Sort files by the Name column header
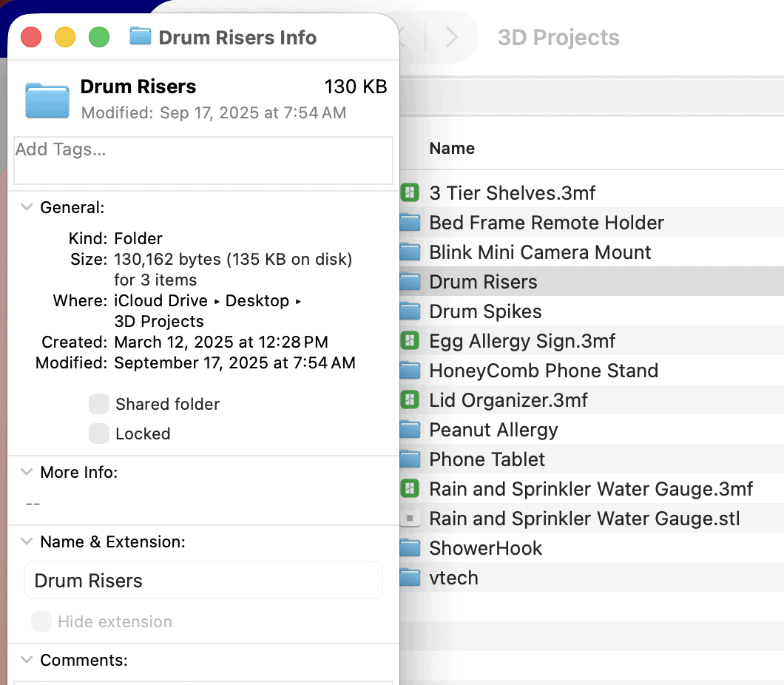 (451, 148)
